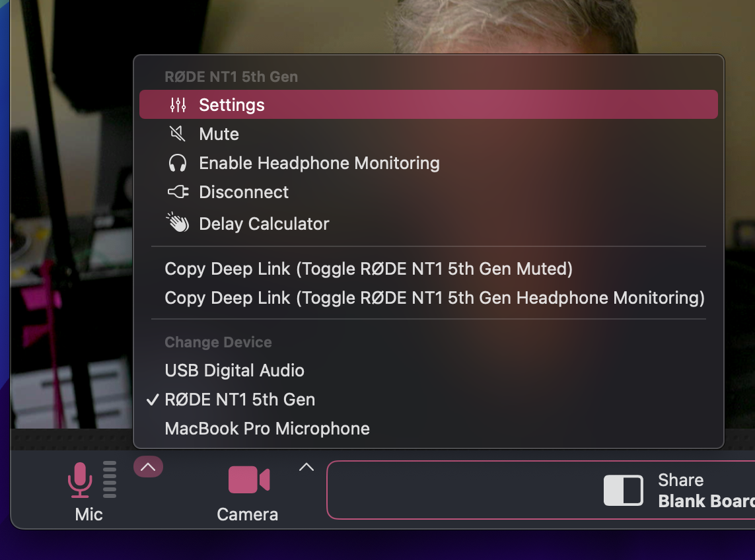Screen dimensions: 755x560
Task: Click the sliders icon beside Settings
Action: [178, 104]
